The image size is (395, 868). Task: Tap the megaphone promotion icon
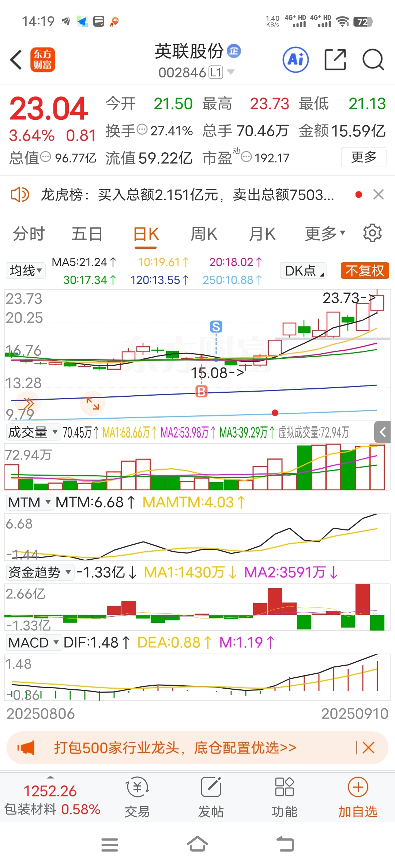(x=26, y=748)
